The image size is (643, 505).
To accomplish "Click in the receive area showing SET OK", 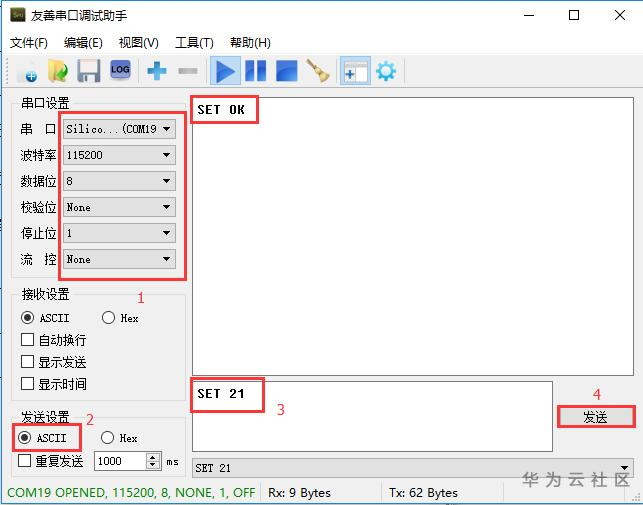I will pos(413,236).
